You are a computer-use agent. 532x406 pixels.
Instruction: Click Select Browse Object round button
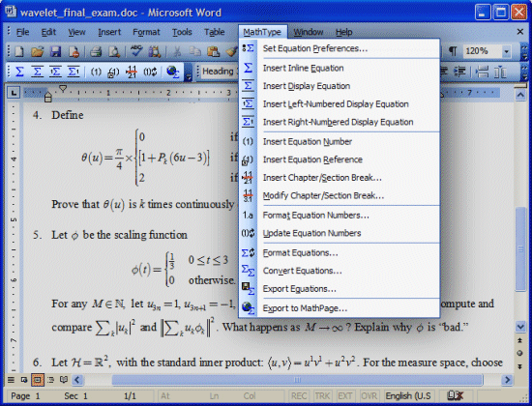coord(520,354)
